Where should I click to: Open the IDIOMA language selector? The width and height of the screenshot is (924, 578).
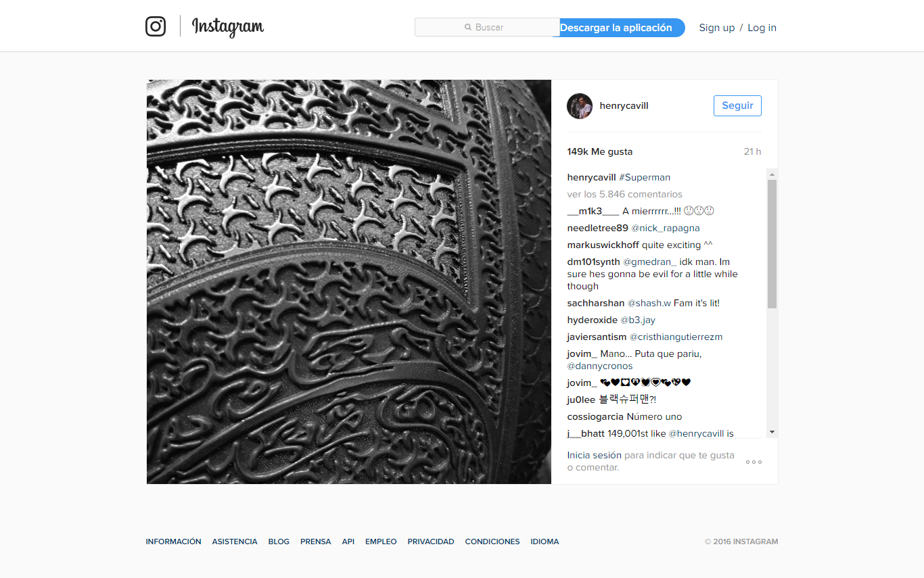tap(545, 541)
